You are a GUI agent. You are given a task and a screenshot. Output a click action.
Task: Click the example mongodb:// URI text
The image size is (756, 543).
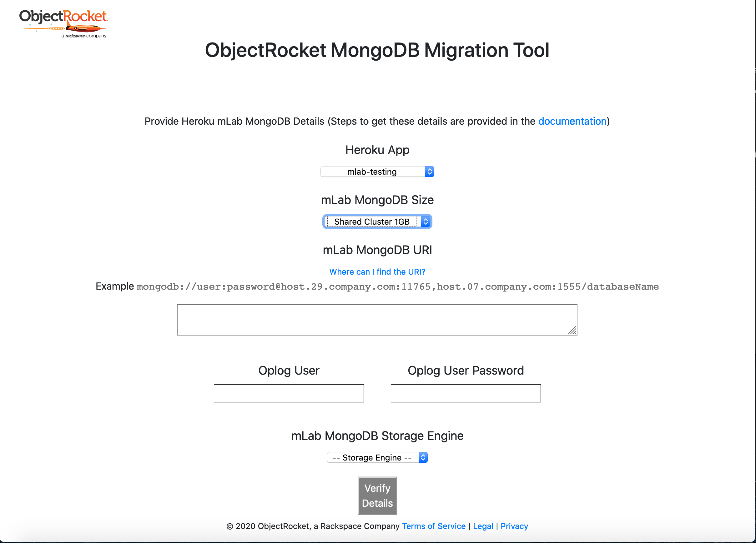pos(398,287)
